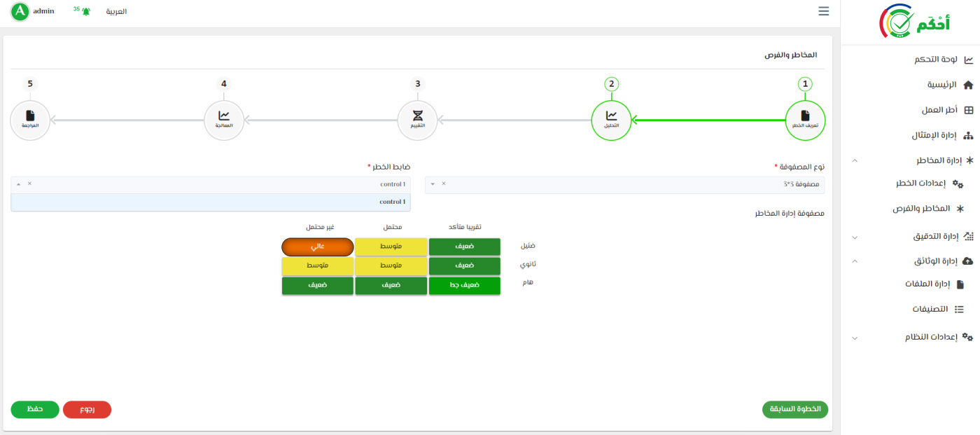Image resolution: width=980 pixels, height=435 pixels.
Task: Choose control 1 option in dropdown list
Action: click(211, 202)
